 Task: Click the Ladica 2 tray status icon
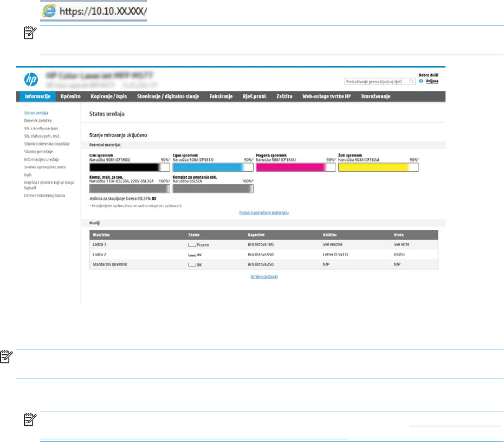(192, 255)
